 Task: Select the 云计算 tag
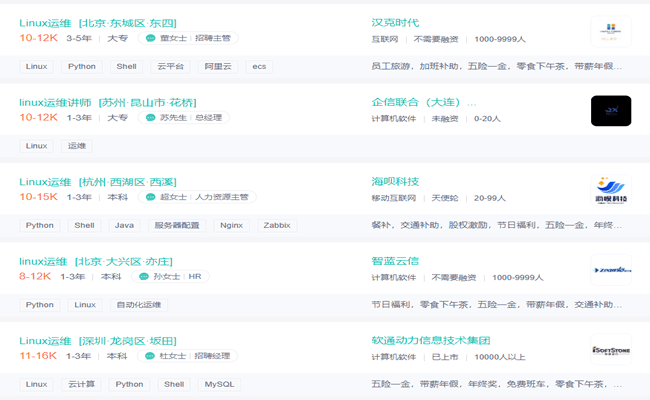point(81,384)
